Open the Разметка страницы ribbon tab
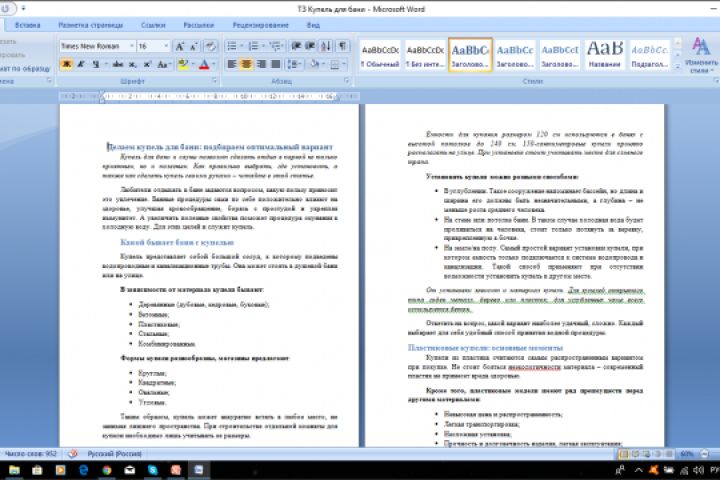The width and height of the screenshot is (720, 480). pyautogui.click(x=90, y=25)
